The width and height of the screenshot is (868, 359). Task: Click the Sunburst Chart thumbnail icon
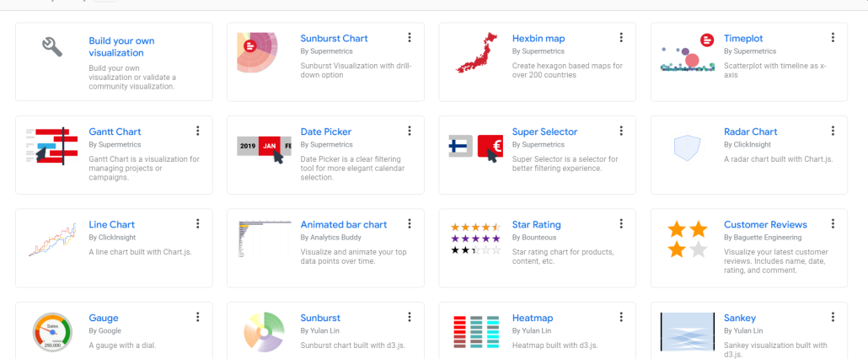click(258, 52)
